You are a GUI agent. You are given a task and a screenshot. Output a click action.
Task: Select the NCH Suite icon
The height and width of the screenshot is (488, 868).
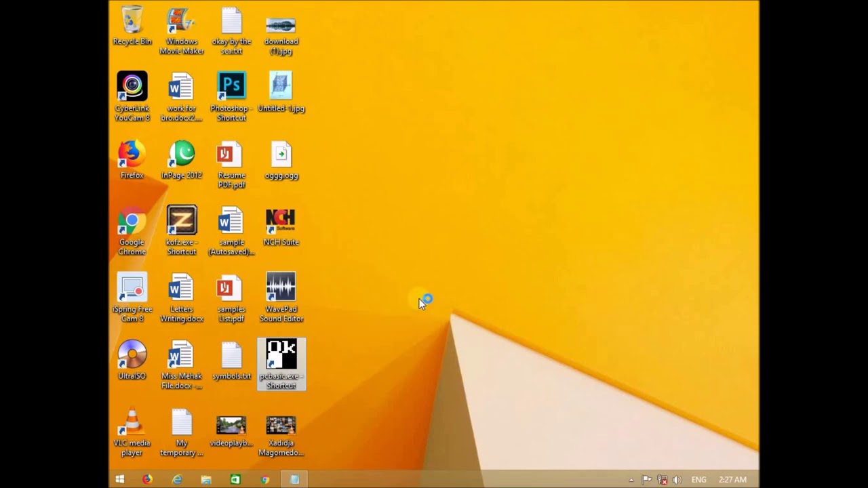tap(281, 228)
